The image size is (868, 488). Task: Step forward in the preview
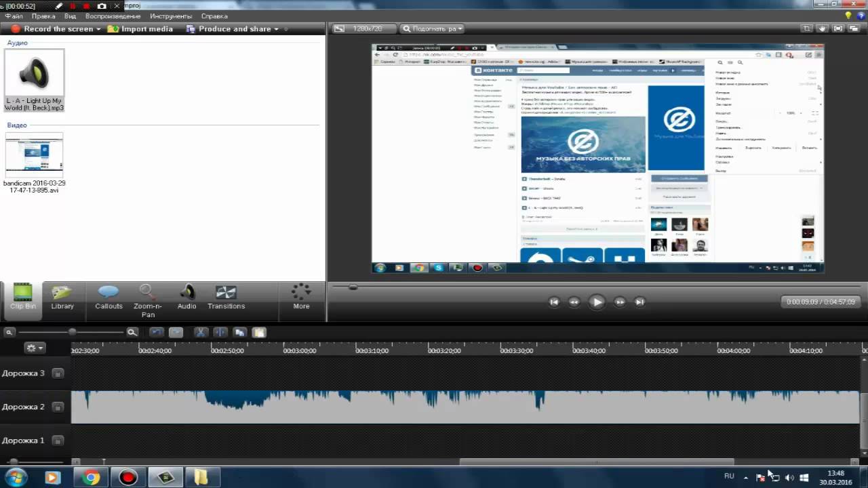click(x=619, y=302)
